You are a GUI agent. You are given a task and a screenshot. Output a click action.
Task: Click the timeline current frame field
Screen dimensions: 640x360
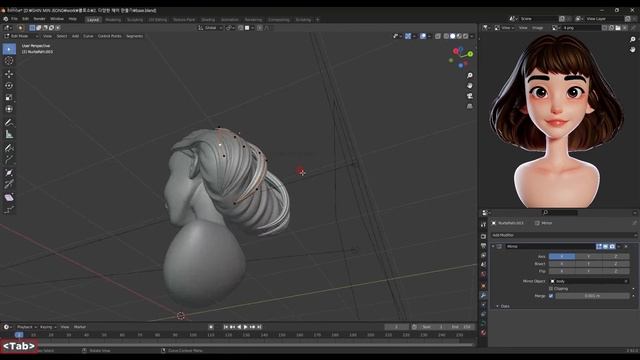pyautogui.click(x=396, y=327)
